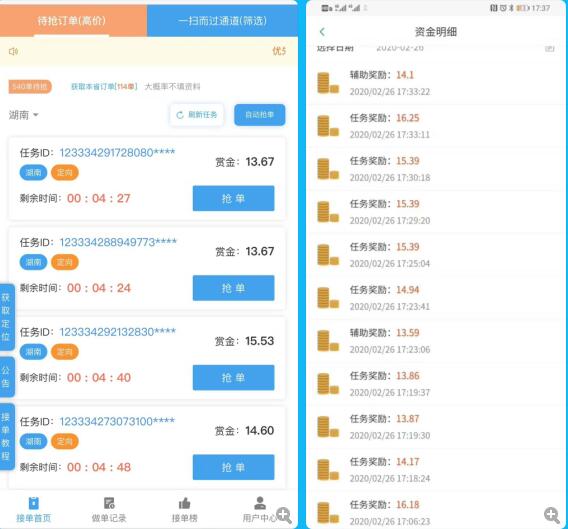This screenshot has width=568, height=529.
Task: Grab the order with 赏金 14.60
Action: tap(233, 467)
